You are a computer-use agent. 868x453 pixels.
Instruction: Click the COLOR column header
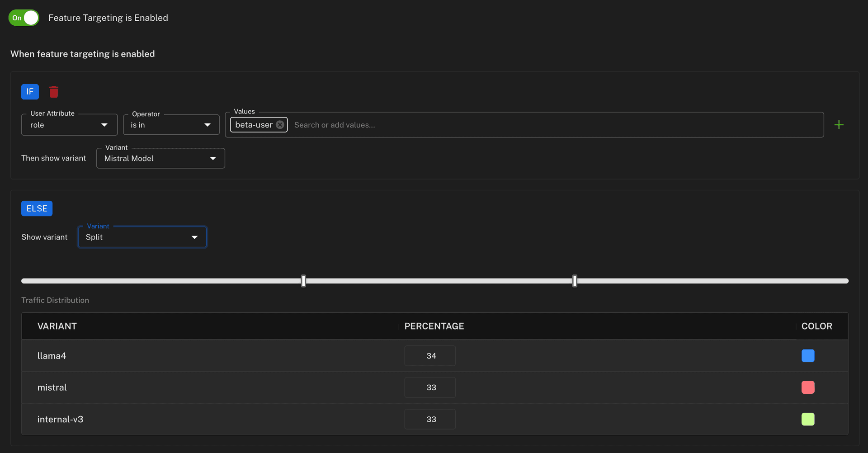click(x=816, y=326)
